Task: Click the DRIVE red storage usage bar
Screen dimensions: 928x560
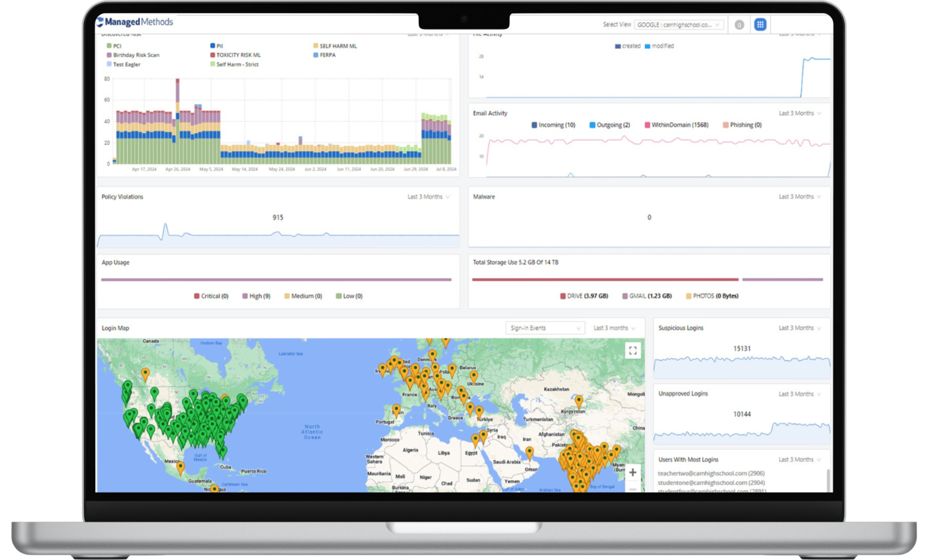Action: pos(604,279)
